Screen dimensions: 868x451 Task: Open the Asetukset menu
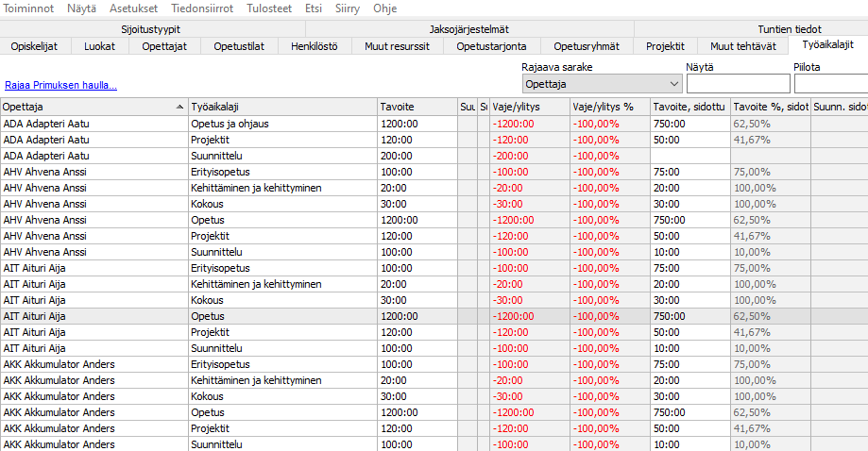pyautogui.click(x=133, y=8)
